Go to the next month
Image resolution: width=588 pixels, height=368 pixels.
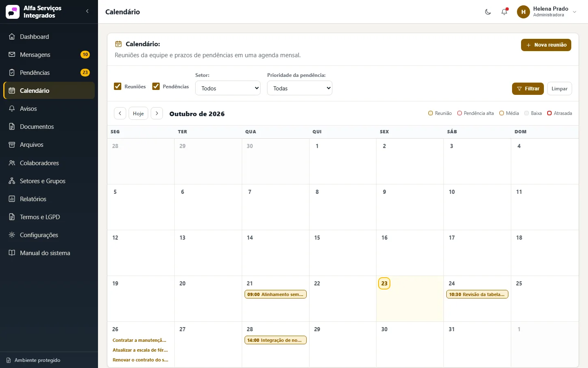157,113
